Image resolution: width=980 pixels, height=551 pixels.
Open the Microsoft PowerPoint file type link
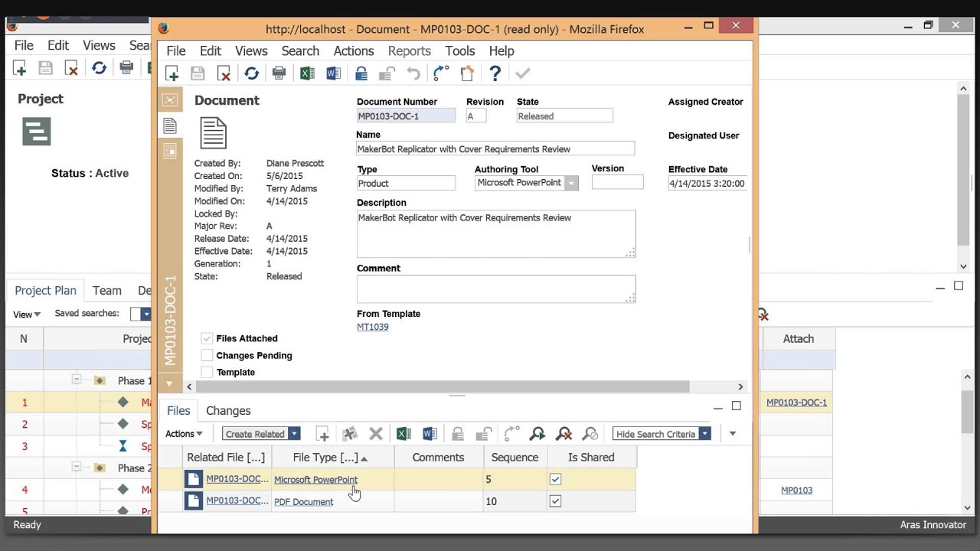point(315,480)
